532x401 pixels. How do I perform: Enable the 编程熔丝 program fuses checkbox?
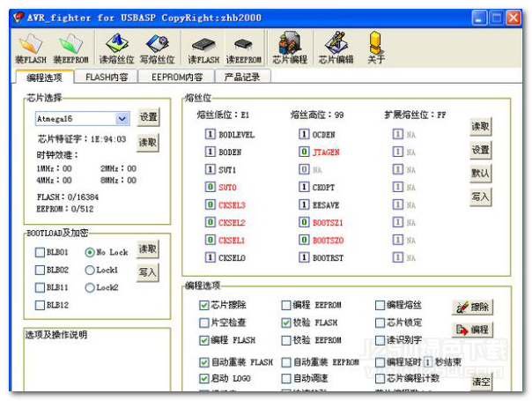pos(380,305)
